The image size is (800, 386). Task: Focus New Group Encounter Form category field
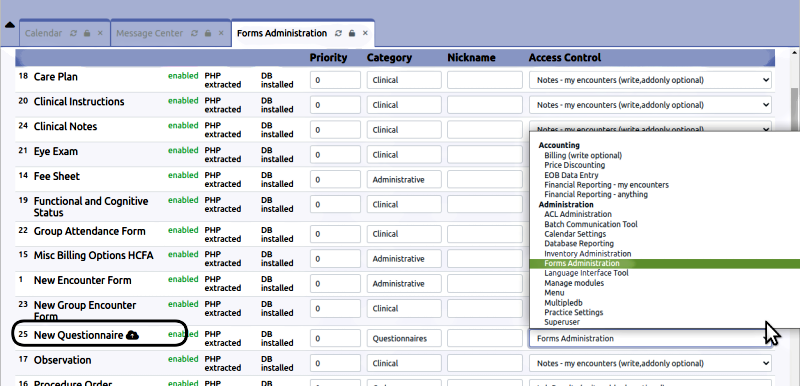404,308
